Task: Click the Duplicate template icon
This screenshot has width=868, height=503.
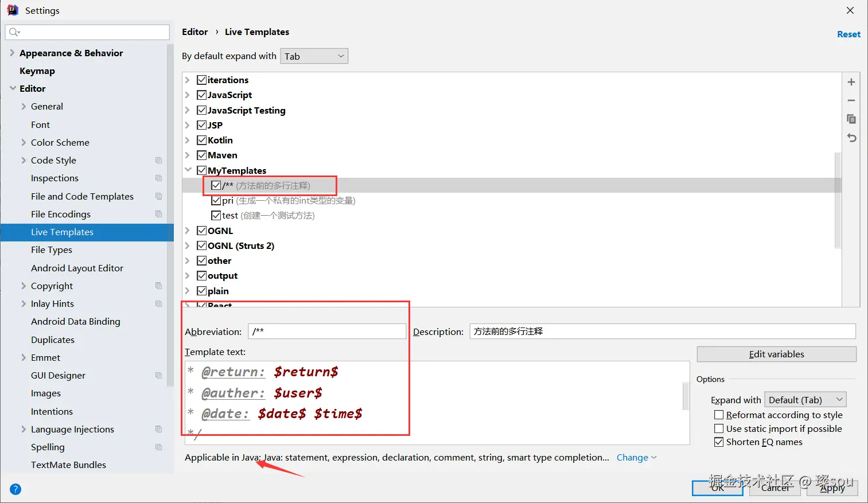Action: [x=851, y=119]
